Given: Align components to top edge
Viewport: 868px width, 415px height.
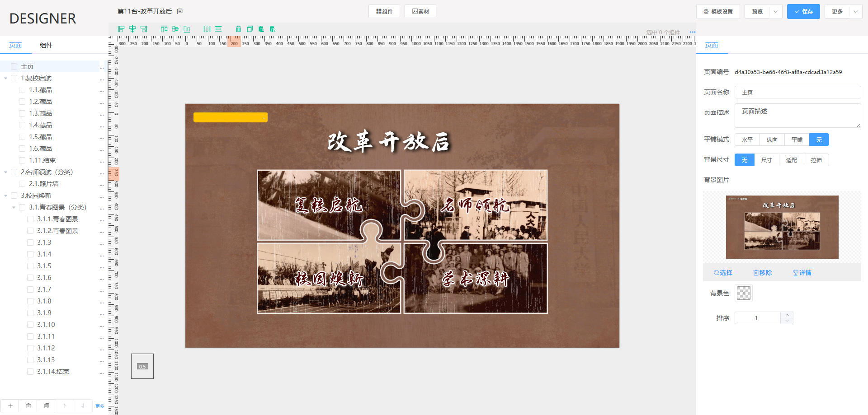Looking at the screenshot, I should (x=164, y=29).
